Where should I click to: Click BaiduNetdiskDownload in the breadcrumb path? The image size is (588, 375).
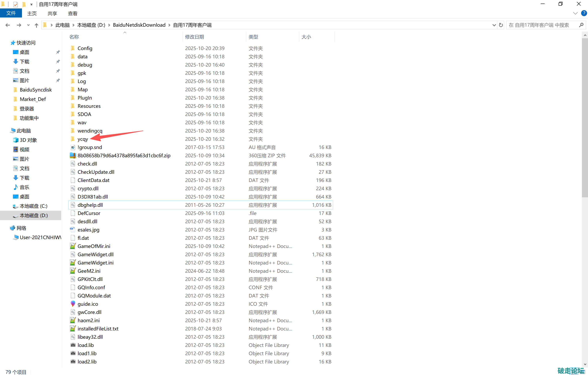pos(139,25)
